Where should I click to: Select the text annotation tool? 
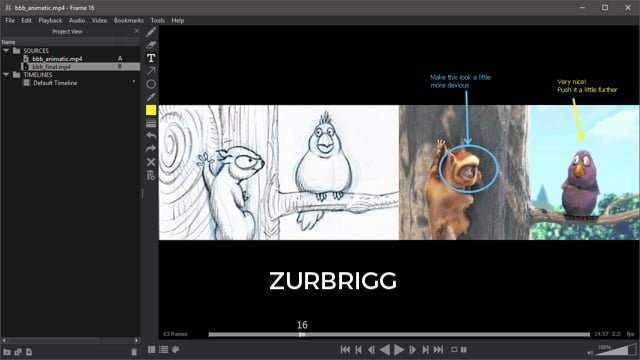151,58
